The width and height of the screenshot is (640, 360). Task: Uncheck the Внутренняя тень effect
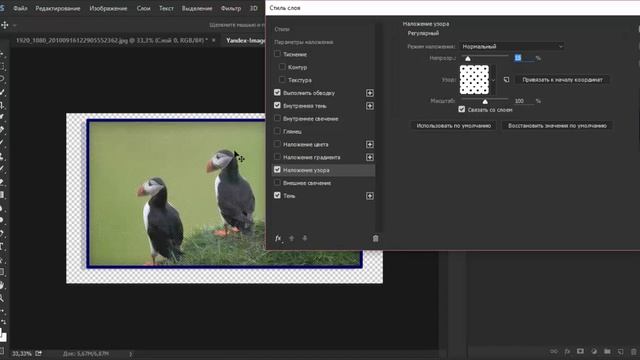coord(278,105)
